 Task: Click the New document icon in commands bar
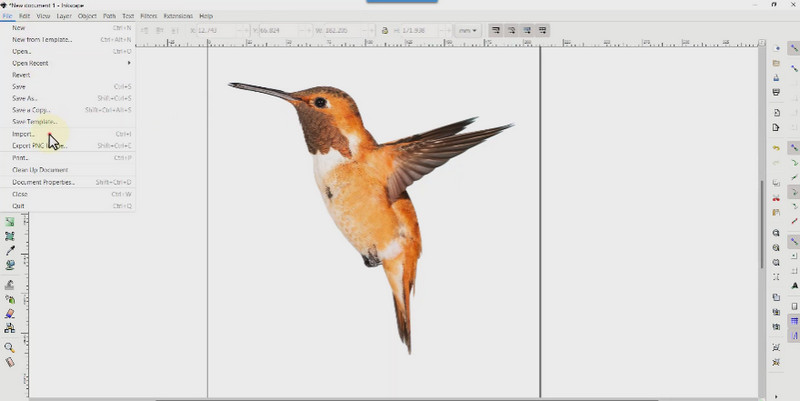pyautogui.click(x=776, y=48)
